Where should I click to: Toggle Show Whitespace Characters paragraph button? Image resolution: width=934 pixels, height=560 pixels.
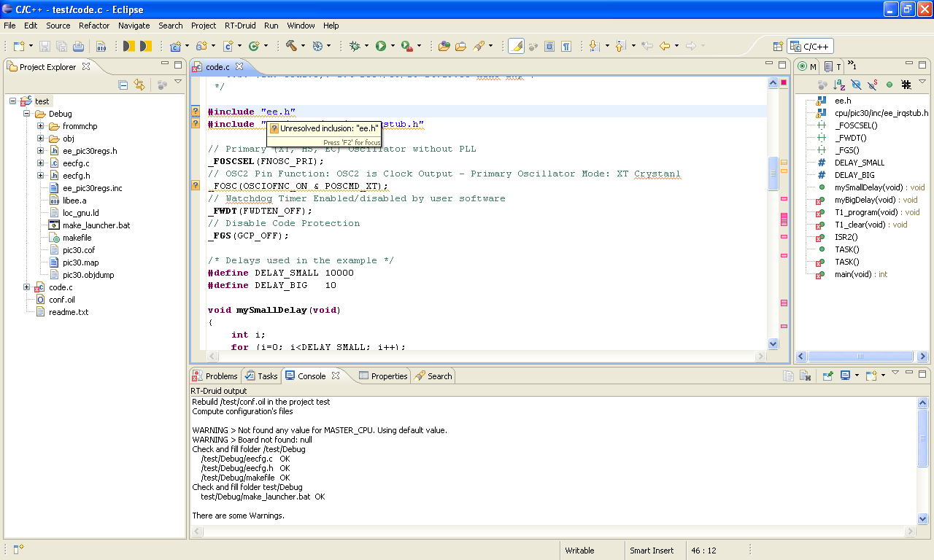tap(566, 46)
